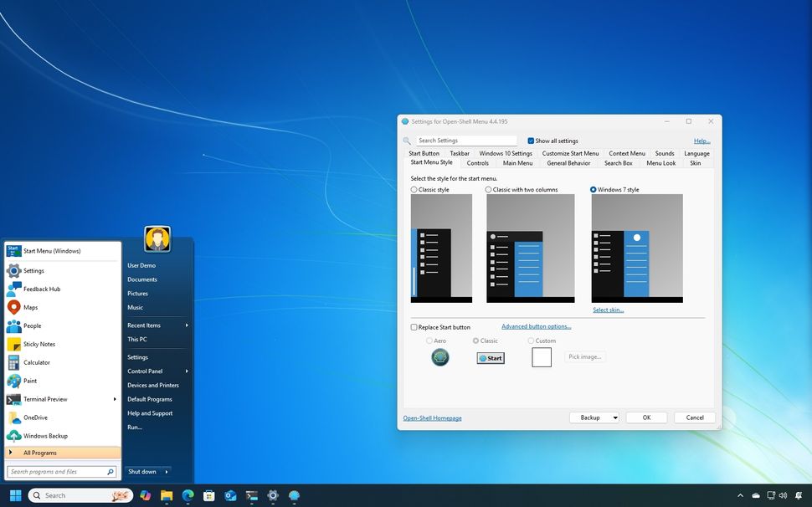812x507 pixels.
Task: Open Microsoft Edge from the taskbar
Action: click(x=188, y=495)
